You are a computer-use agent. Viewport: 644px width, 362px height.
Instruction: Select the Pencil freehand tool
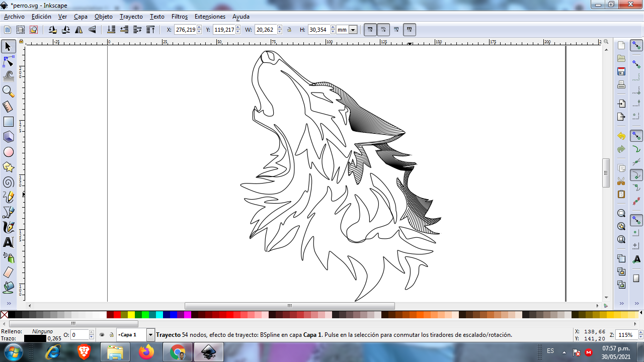click(8, 197)
